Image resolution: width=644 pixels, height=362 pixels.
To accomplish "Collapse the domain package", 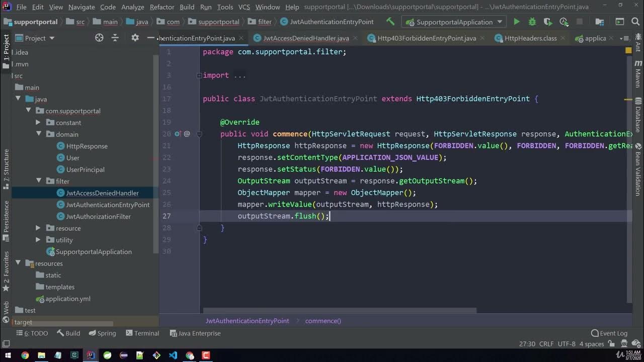I will point(38,134).
